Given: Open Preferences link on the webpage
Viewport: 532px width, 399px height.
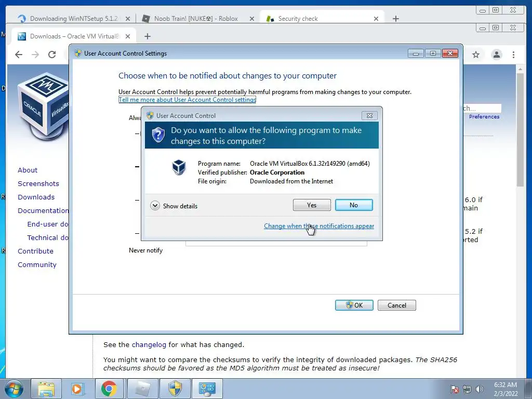Looking at the screenshot, I should [x=484, y=117].
